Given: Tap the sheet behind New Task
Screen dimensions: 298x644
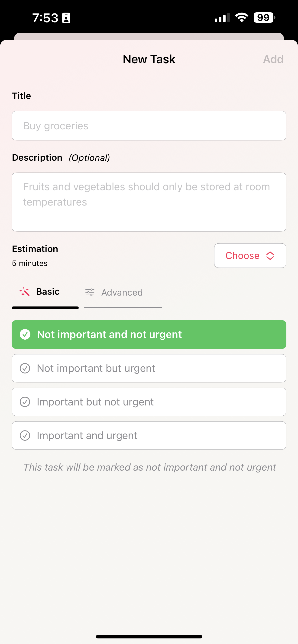Looking at the screenshot, I should point(149,36).
